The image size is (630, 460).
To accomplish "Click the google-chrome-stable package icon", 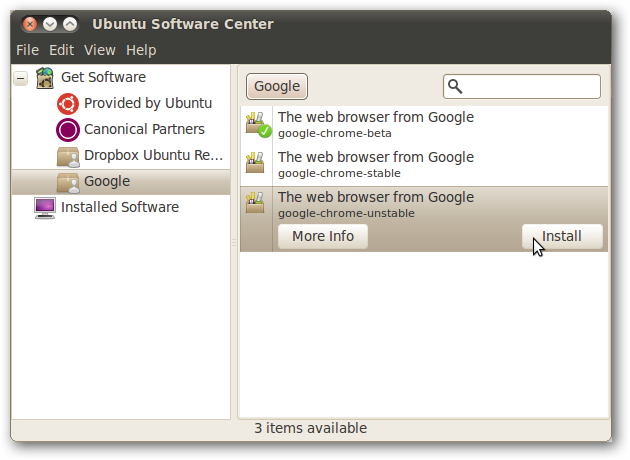I will (256, 163).
